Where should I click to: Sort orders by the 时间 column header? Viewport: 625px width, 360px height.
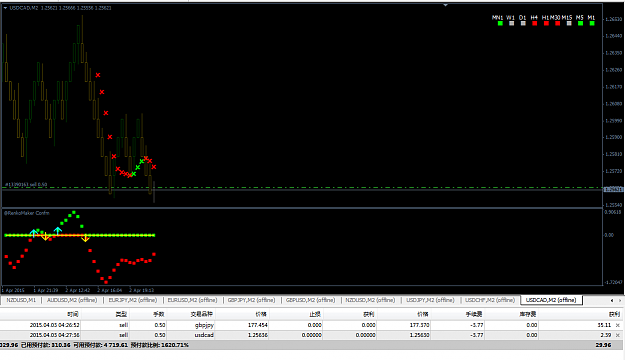pyautogui.click(x=73, y=315)
